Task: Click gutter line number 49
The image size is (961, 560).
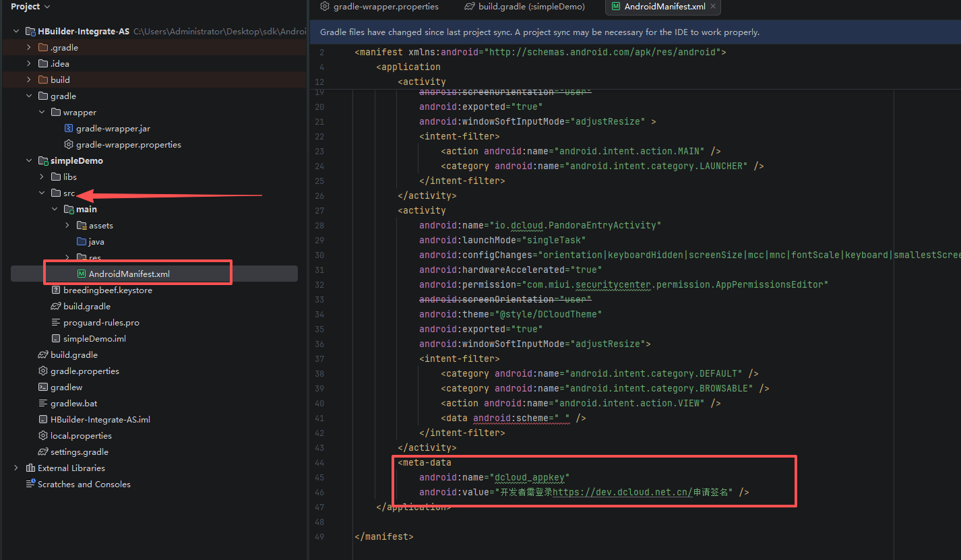Action: point(319,537)
